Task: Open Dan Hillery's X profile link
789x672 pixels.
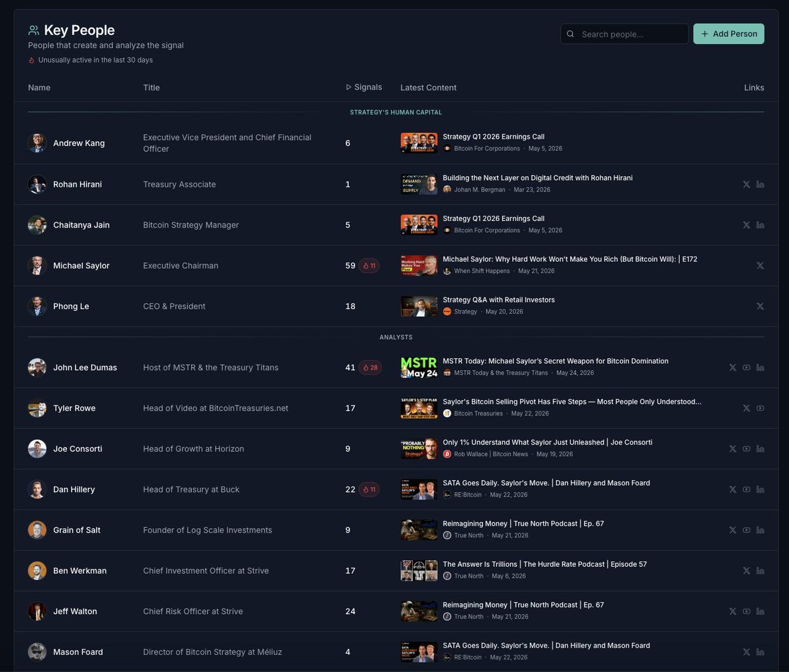Action: (732, 490)
